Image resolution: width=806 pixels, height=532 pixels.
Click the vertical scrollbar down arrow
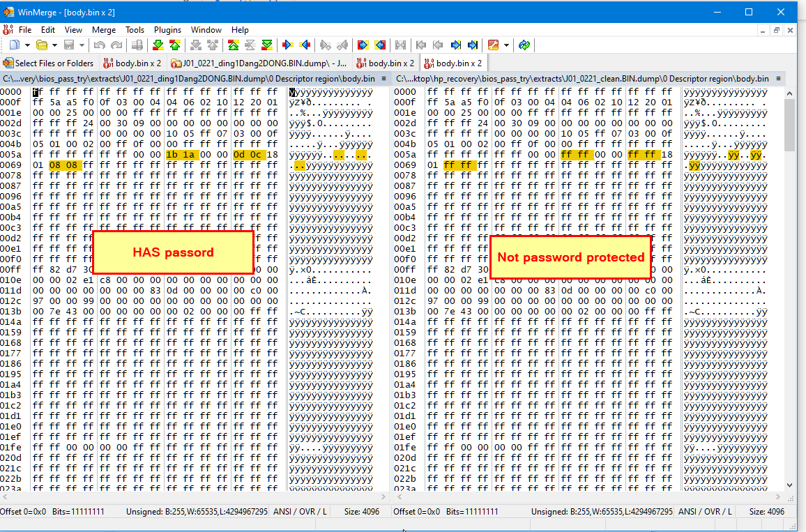[x=789, y=485]
